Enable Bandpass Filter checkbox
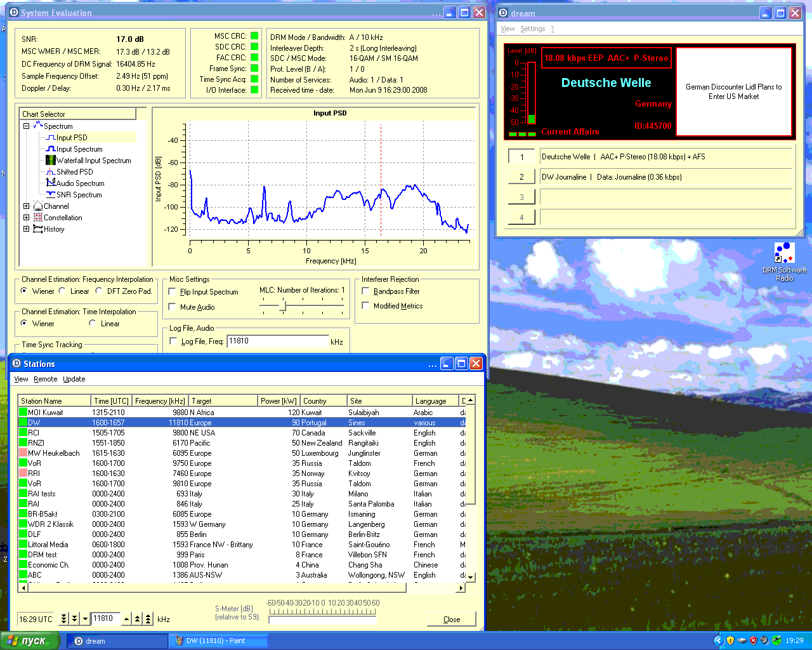The height and width of the screenshot is (650, 812). (x=365, y=291)
